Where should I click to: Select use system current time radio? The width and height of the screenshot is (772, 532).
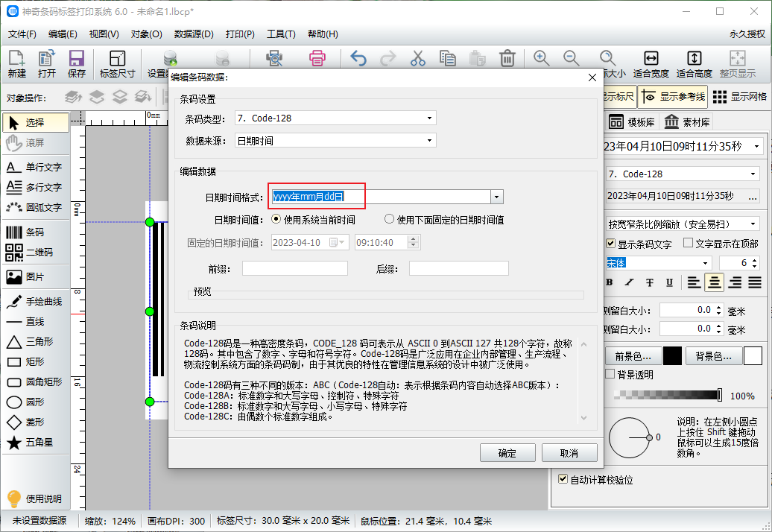pos(276,220)
